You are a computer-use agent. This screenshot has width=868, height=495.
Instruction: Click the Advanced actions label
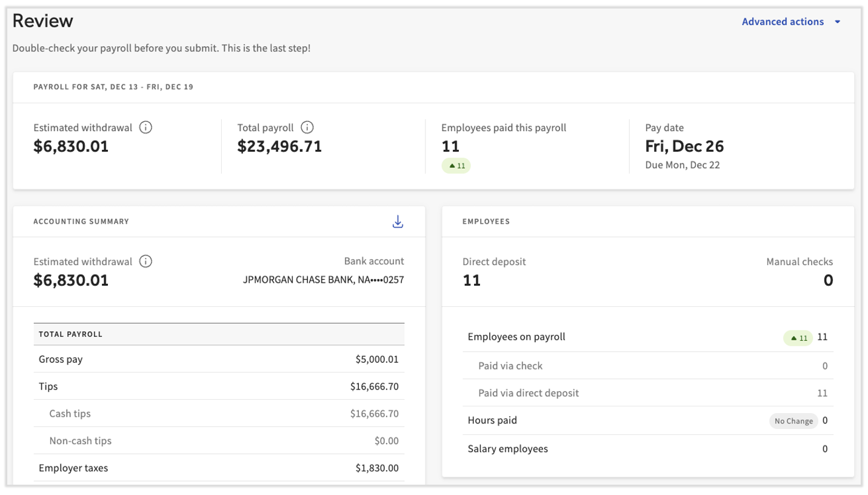tap(783, 21)
